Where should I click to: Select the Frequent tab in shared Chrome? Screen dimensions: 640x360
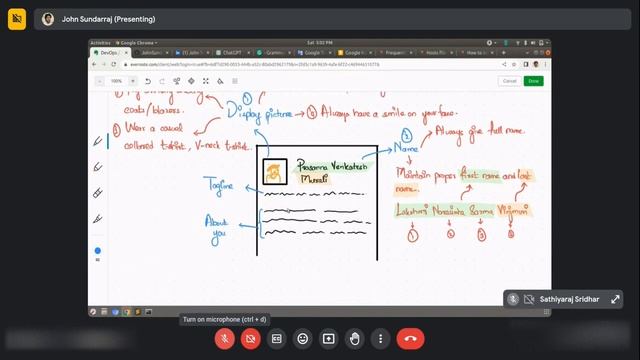(x=395, y=53)
